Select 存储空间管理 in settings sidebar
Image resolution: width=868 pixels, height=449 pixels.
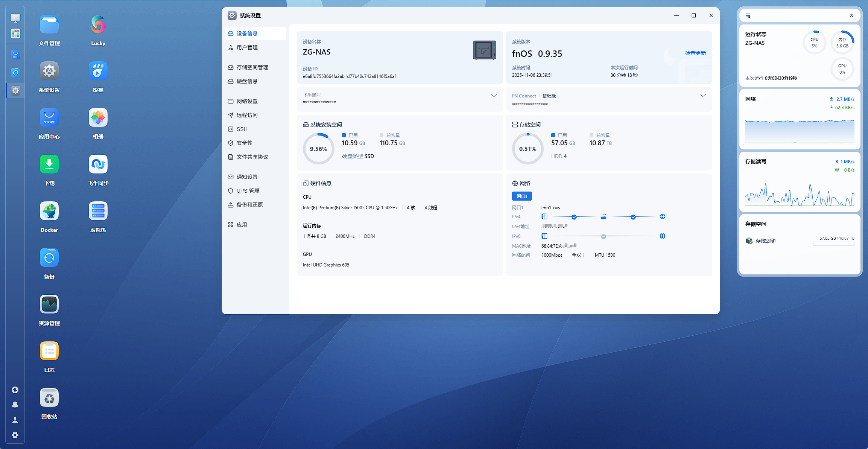[252, 67]
